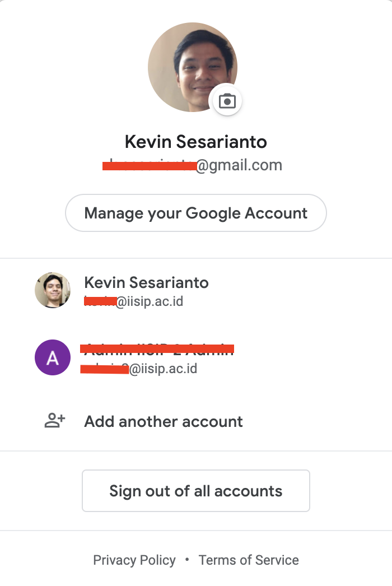Click the add-person icon
The image size is (392, 586).
point(55,421)
